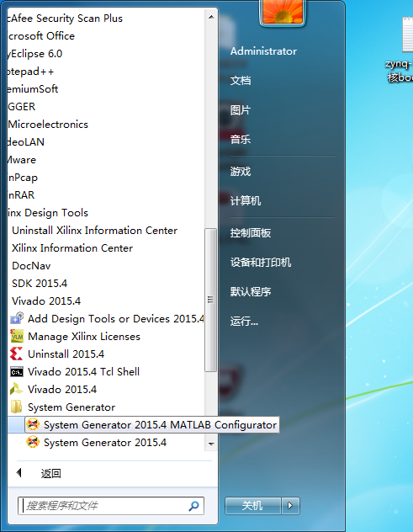Collapse the System Generator folder label
Screen dimensions: 413x532
pos(71,407)
